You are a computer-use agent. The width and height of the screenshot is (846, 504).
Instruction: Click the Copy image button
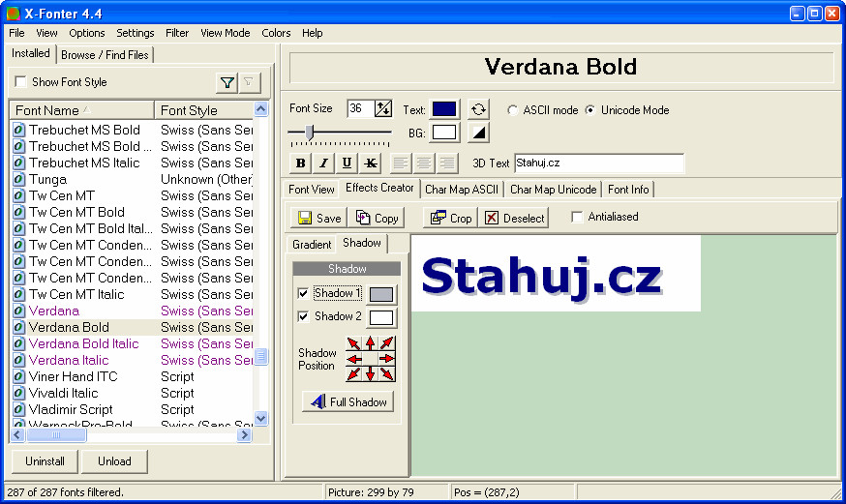pos(377,218)
